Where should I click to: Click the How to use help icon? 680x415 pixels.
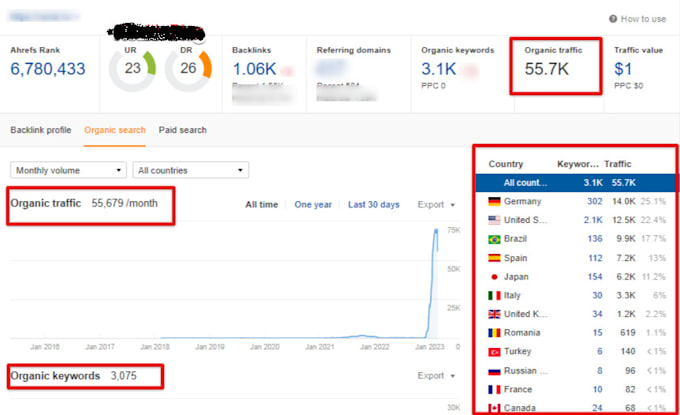[613, 19]
